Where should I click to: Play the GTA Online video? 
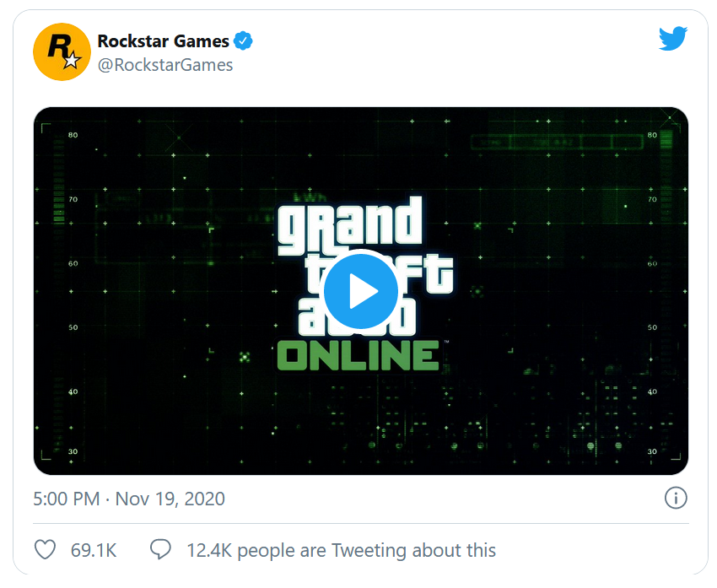tap(361, 291)
